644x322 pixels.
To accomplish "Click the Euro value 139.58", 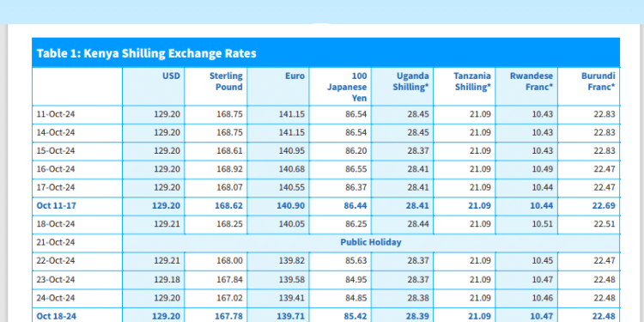I will click(x=292, y=280).
